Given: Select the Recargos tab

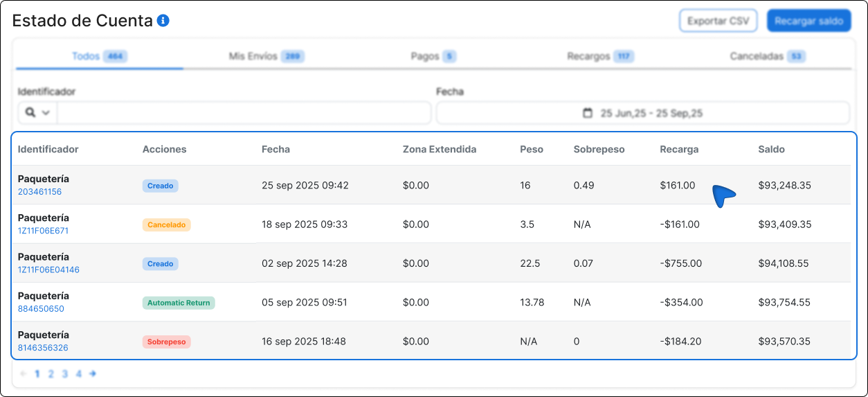Looking at the screenshot, I should (599, 56).
